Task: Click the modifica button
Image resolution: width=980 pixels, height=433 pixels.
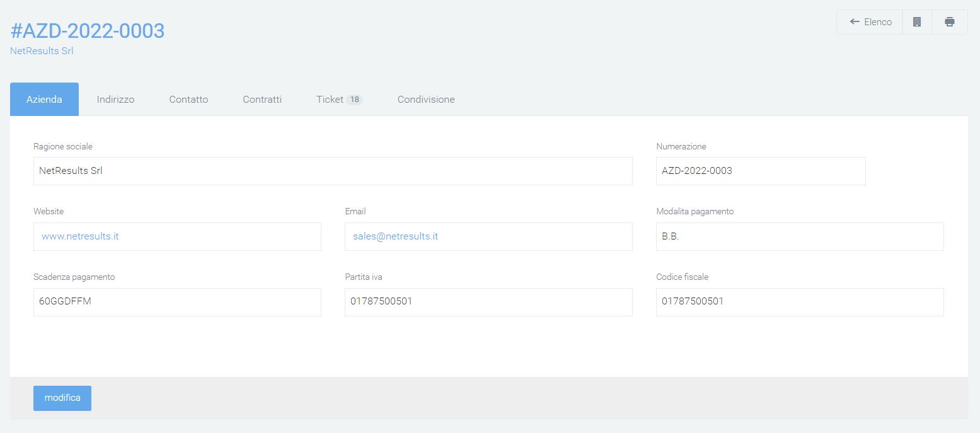Action: (x=62, y=398)
